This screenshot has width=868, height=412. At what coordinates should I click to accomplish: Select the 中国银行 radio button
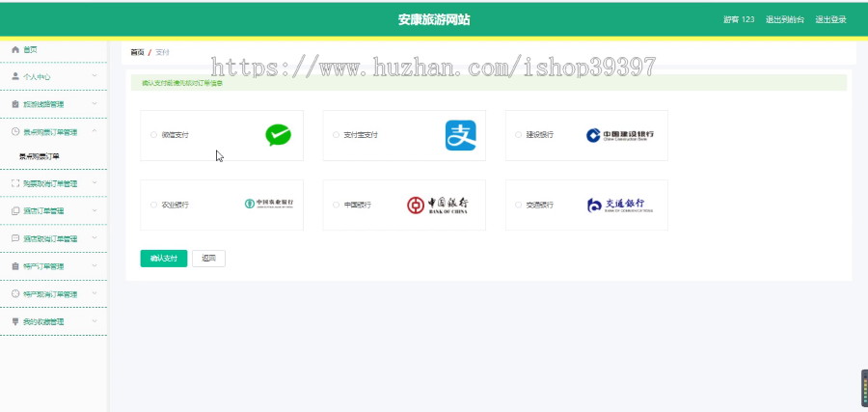pyautogui.click(x=336, y=205)
